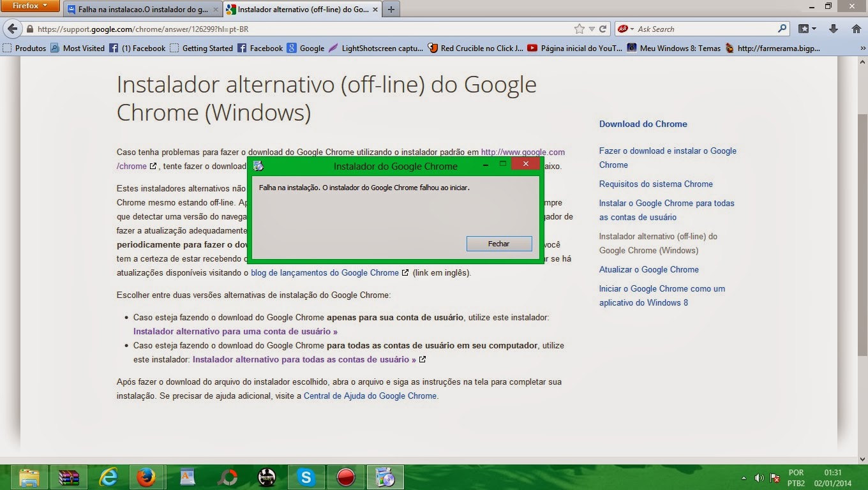The image size is (868, 490).
Task: Open URL history dropdown arrow
Action: coord(592,29)
